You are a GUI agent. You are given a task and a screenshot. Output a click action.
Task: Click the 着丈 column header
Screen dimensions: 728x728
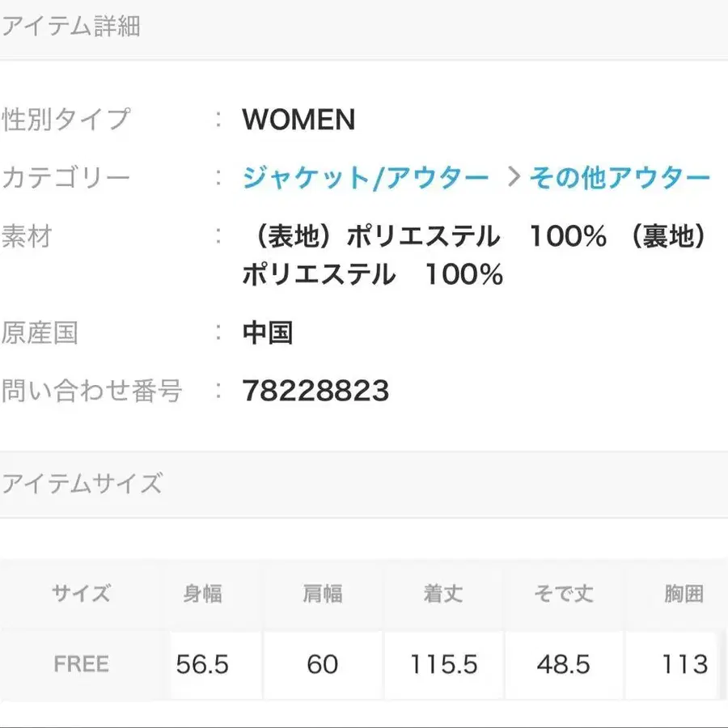[442, 593]
